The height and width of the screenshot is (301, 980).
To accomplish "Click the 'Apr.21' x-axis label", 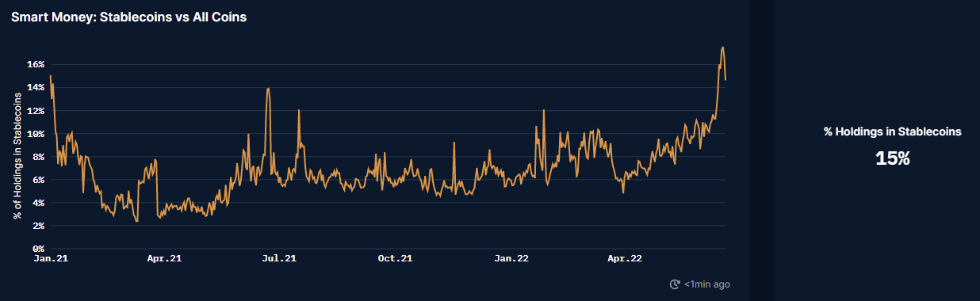I will 165,258.
